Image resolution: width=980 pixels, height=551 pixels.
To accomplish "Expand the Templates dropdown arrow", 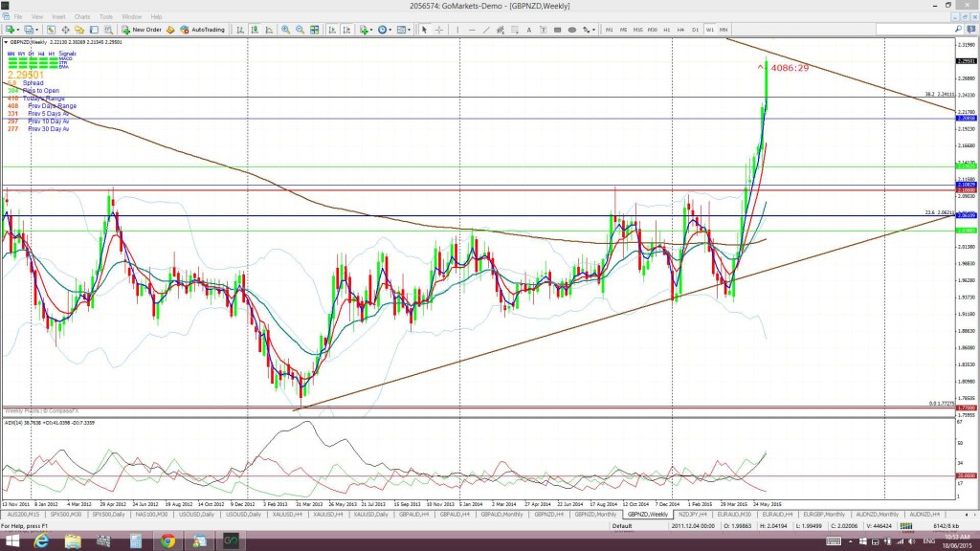I will click(x=409, y=30).
